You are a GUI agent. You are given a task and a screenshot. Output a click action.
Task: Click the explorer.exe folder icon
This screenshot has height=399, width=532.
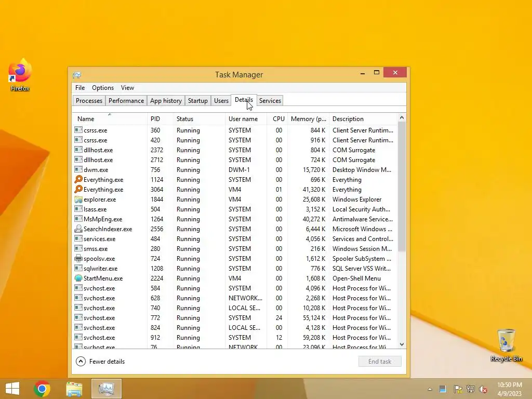tap(78, 199)
